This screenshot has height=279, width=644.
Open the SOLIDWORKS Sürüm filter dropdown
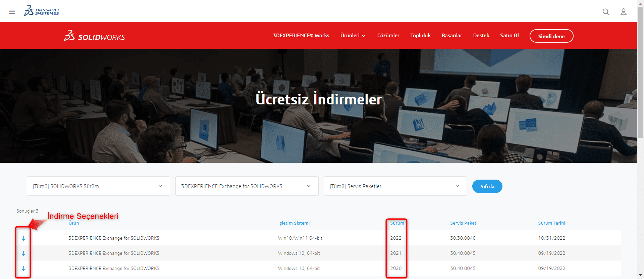(x=98, y=186)
